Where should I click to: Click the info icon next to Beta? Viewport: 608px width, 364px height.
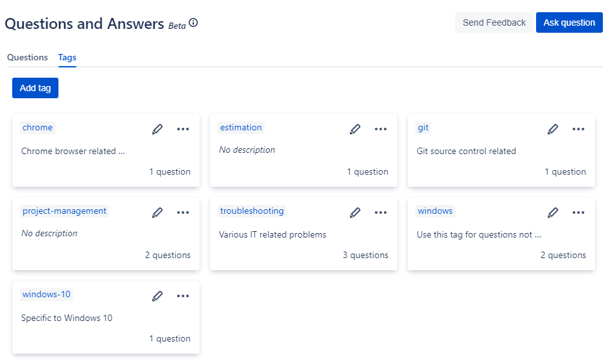(x=193, y=23)
